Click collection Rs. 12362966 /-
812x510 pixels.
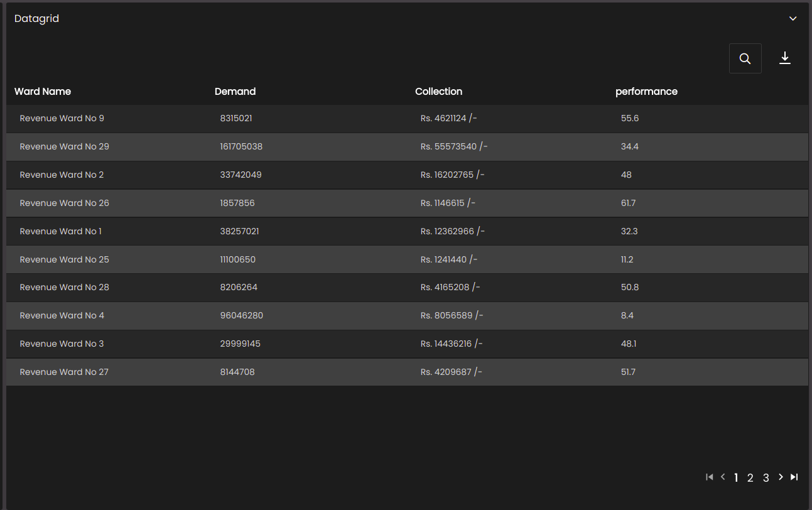(x=453, y=231)
